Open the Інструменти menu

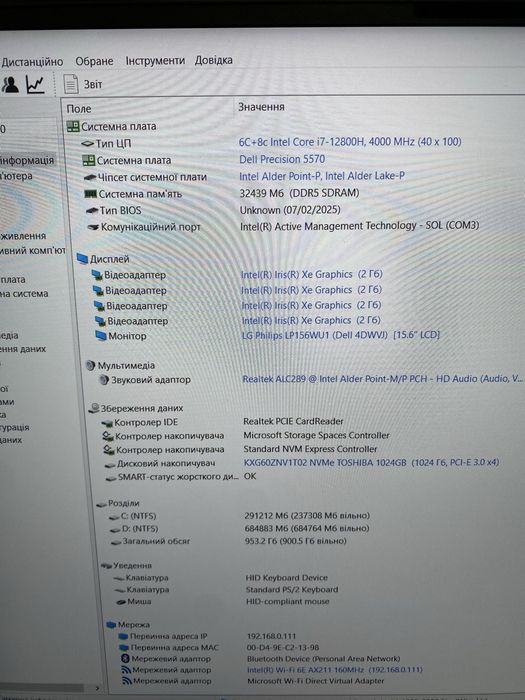(155, 60)
